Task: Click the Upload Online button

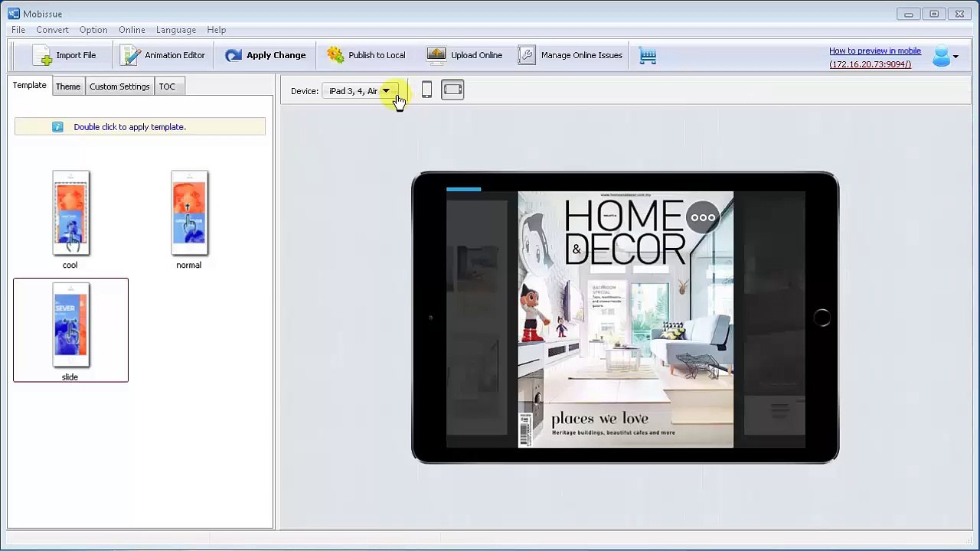Action: point(465,55)
